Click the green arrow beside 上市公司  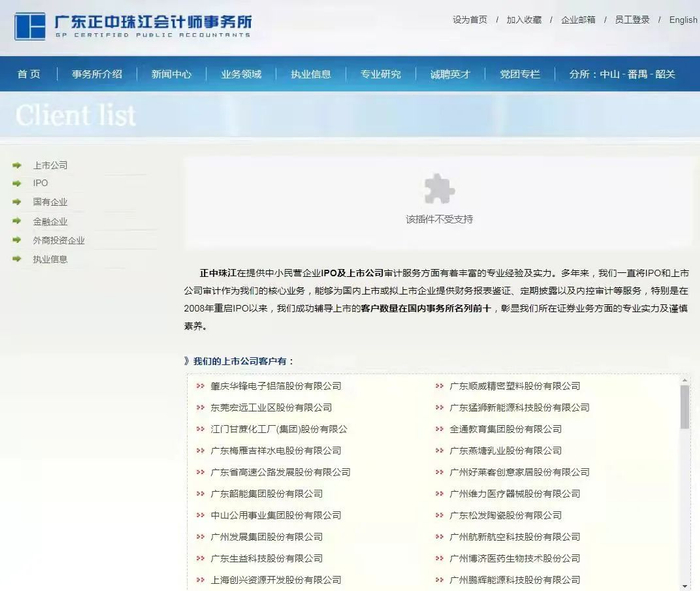point(17,165)
